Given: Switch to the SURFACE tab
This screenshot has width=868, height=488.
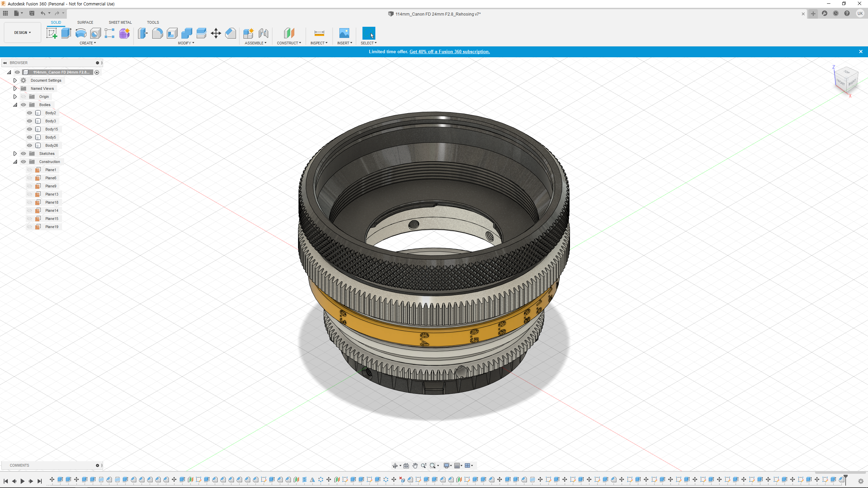Looking at the screenshot, I should pyautogui.click(x=85, y=22).
